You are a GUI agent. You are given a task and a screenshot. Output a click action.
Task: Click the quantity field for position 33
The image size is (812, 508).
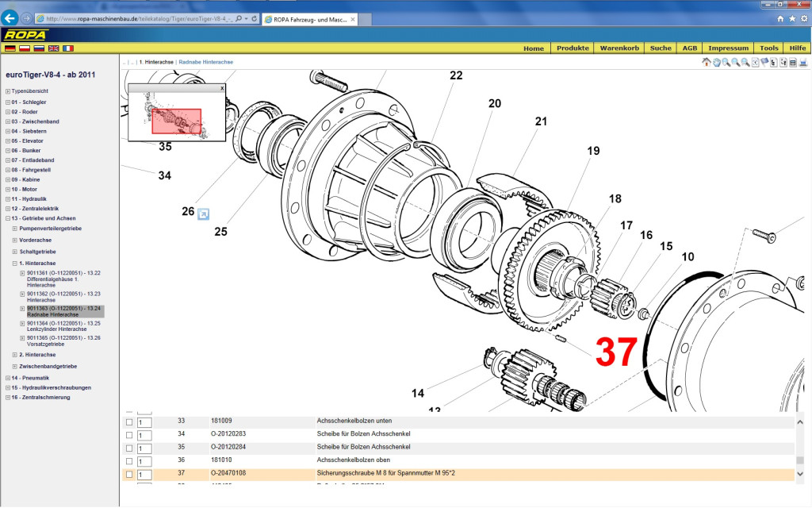(x=144, y=422)
